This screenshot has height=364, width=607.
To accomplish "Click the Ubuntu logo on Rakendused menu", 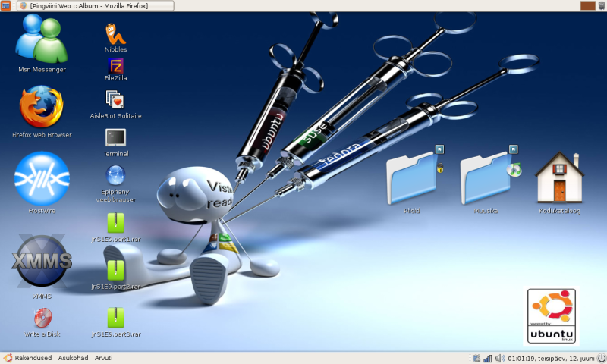I will [x=8, y=358].
